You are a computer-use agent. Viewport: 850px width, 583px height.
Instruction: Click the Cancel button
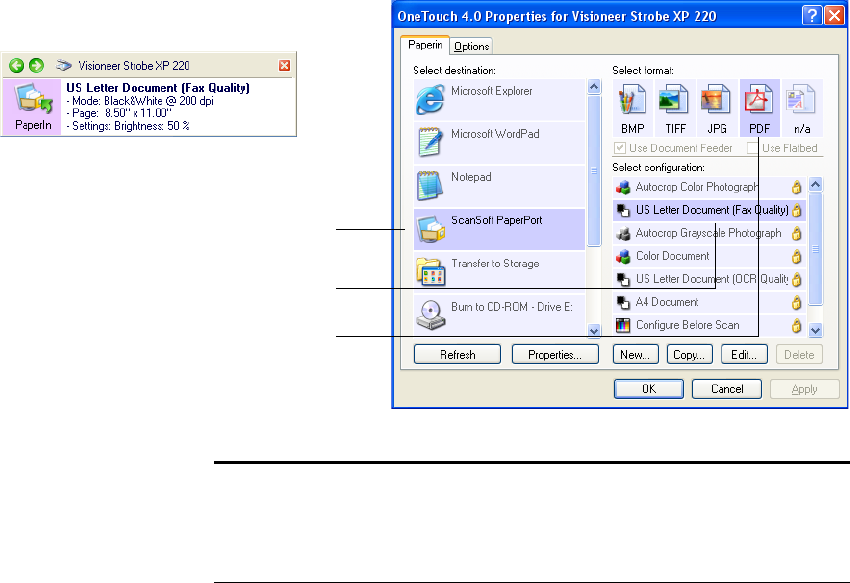(x=727, y=389)
